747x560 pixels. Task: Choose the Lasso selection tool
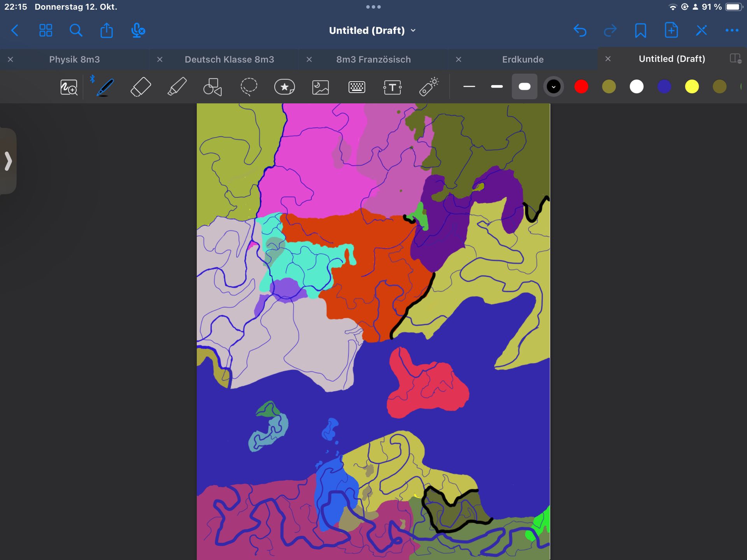(x=249, y=87)
